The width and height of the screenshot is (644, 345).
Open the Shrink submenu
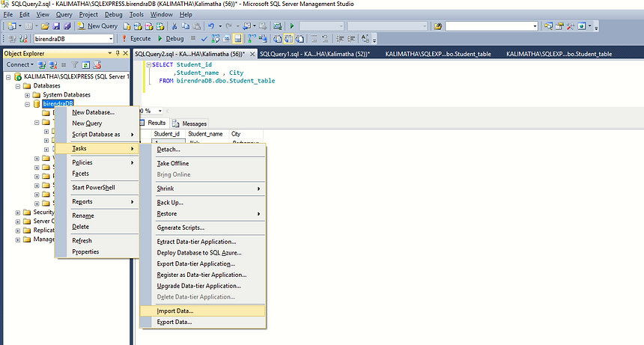(202, 189)
